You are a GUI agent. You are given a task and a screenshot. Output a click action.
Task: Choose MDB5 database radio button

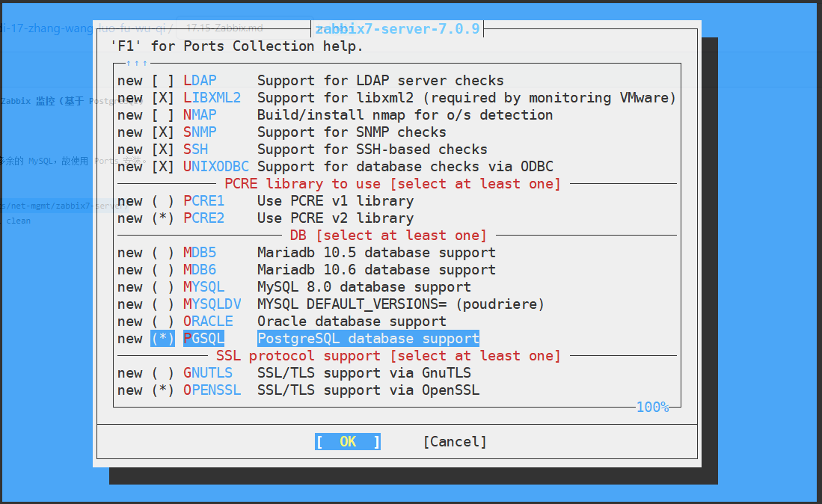pyautogui.click(x=162, y=253)
